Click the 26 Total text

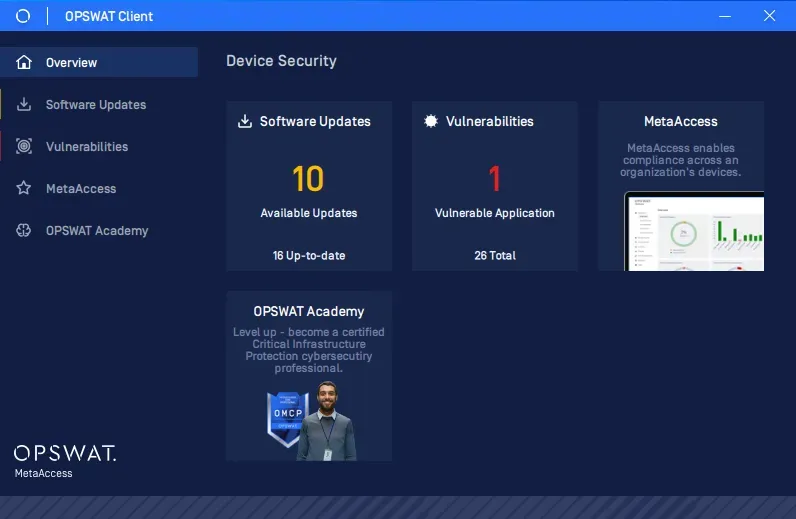[x=495, y=255]
